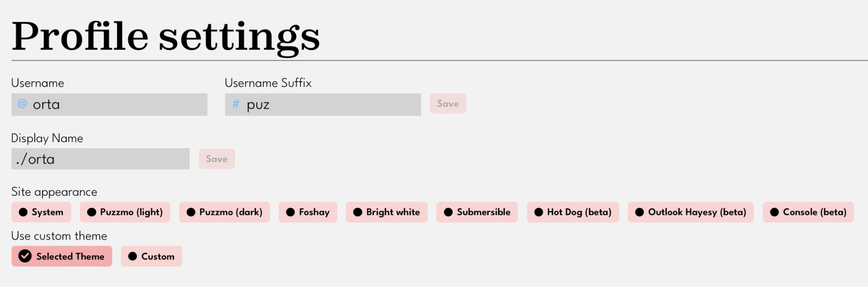
Task: Select the System site appearance
Action: click(x=41, y=212)
